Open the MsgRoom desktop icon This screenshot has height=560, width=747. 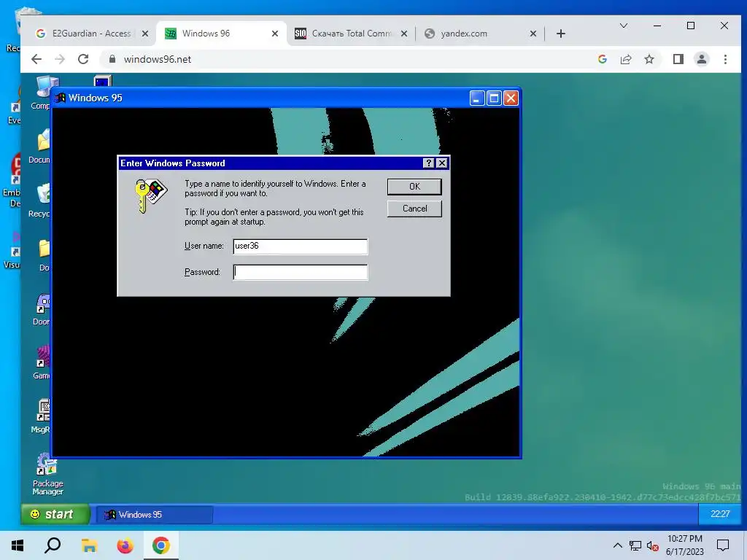tap(42, 416)
